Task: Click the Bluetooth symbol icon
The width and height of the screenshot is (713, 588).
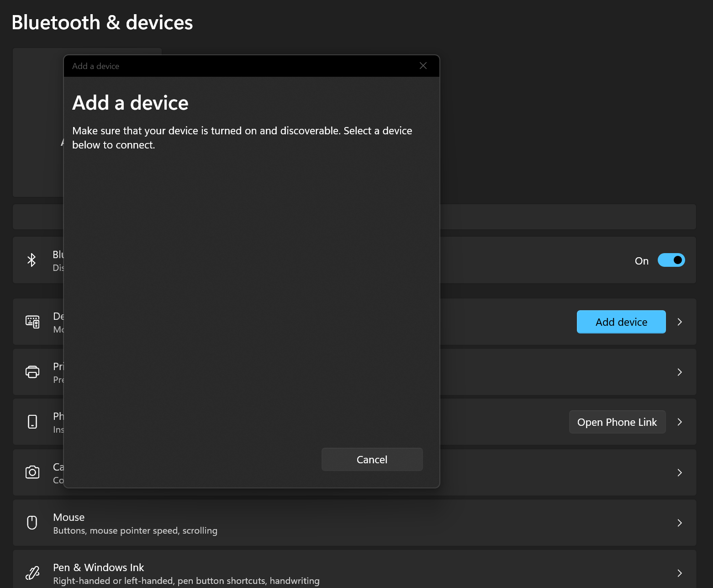Action: point(32,260)
